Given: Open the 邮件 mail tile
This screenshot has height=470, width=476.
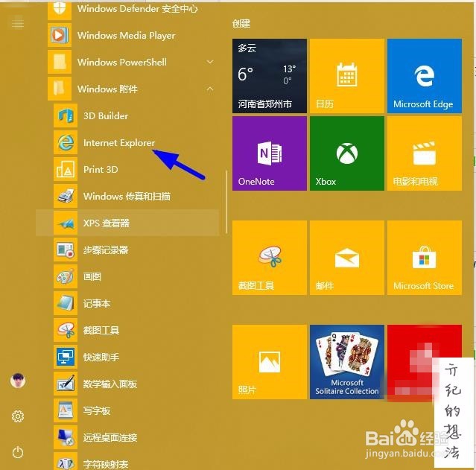Looking at the screenshot, I should (347, 258).
